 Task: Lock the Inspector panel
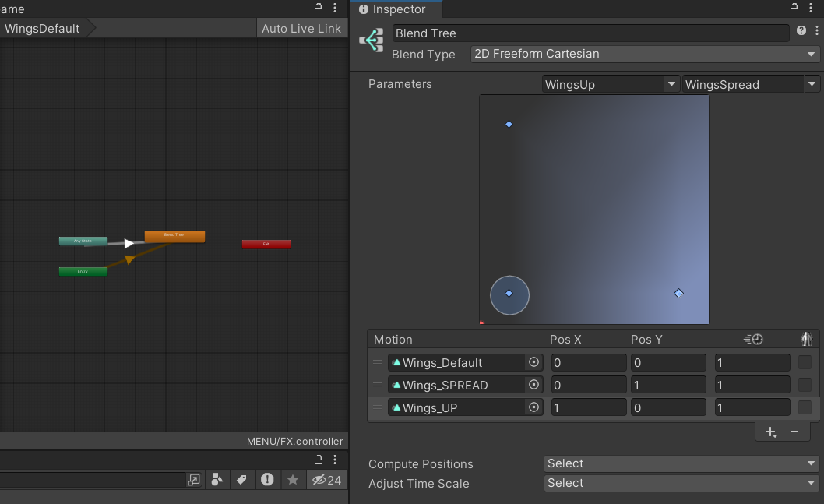tap(794, 8)
